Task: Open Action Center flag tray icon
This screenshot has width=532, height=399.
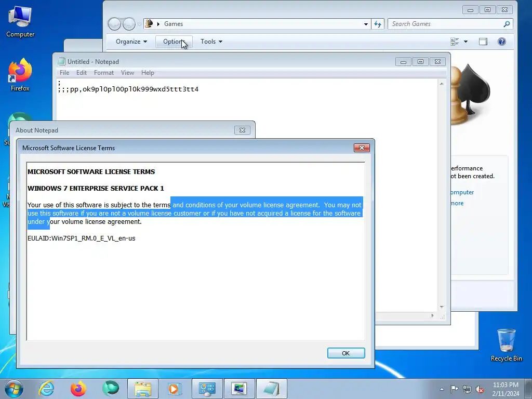Action: pyautogui.click(x=454, y=389)
